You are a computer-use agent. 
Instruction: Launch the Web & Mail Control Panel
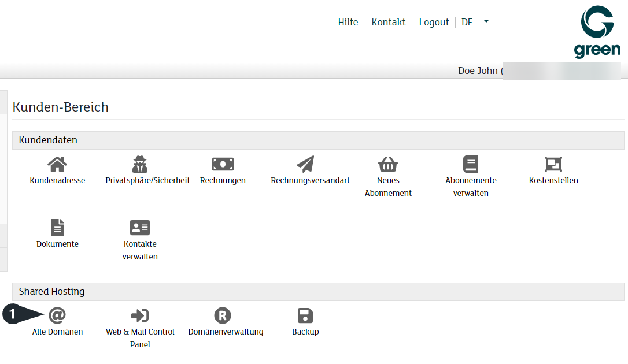click(140, 316)
